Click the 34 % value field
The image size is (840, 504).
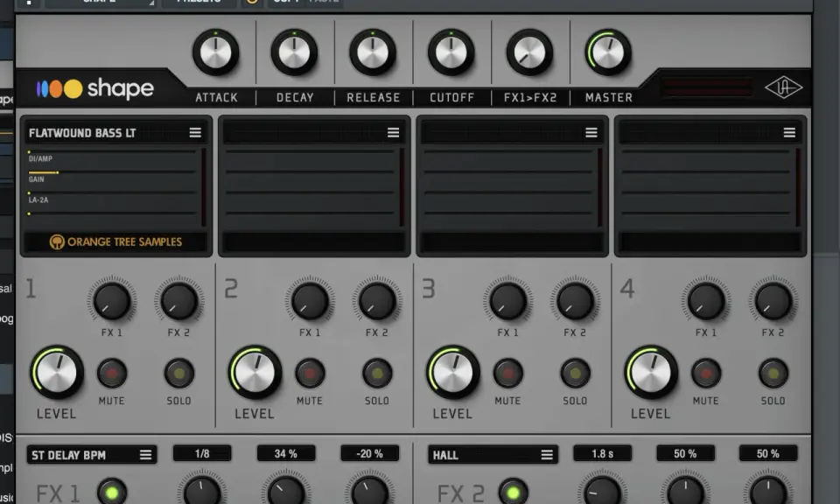click(x=286, y=453)
